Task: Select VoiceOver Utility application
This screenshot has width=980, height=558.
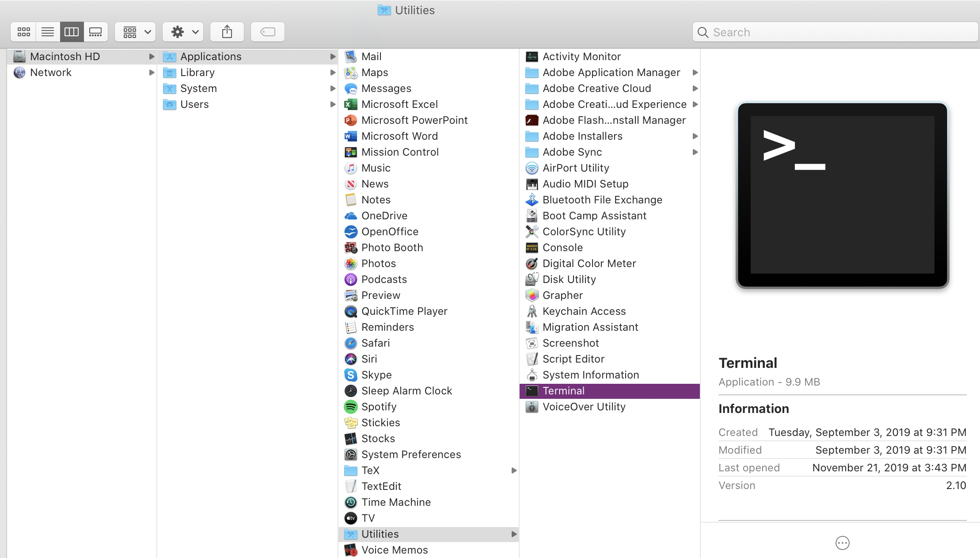Action: [584, 406]
